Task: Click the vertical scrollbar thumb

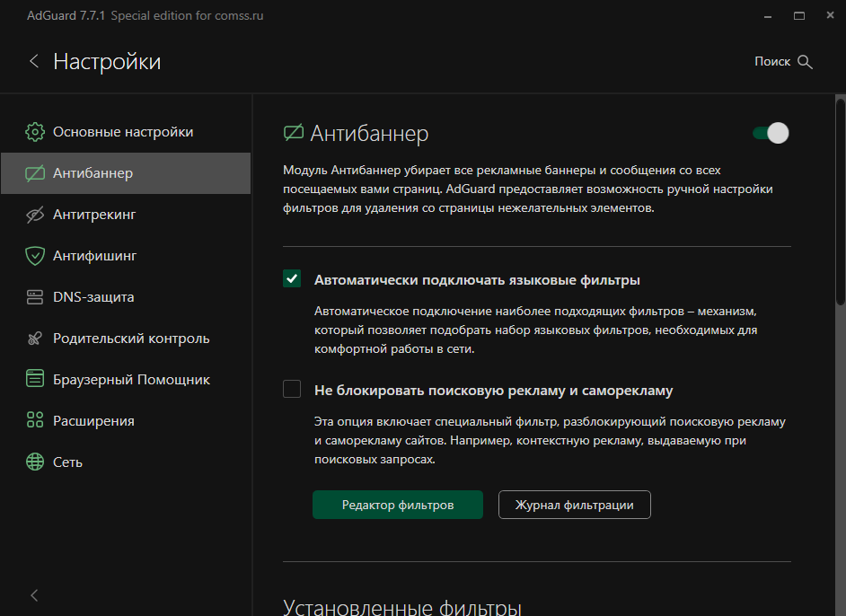Action: (x=841, y=200)
